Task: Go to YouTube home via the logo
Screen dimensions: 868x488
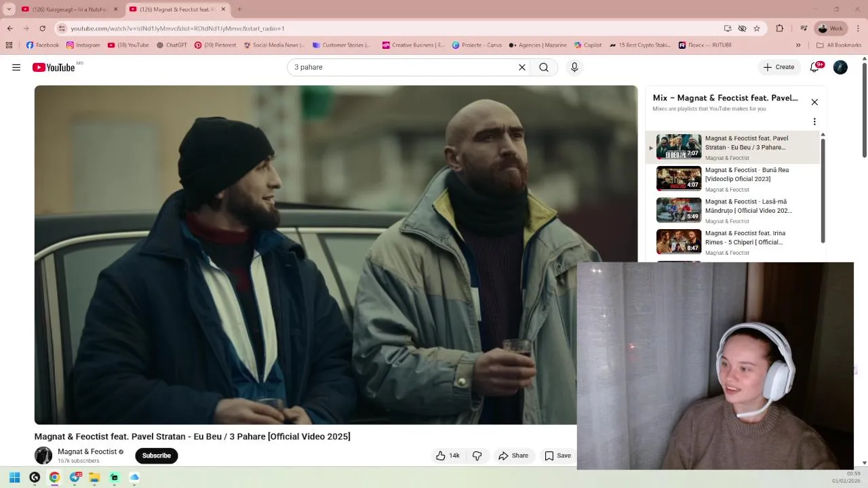Action: 54,67
